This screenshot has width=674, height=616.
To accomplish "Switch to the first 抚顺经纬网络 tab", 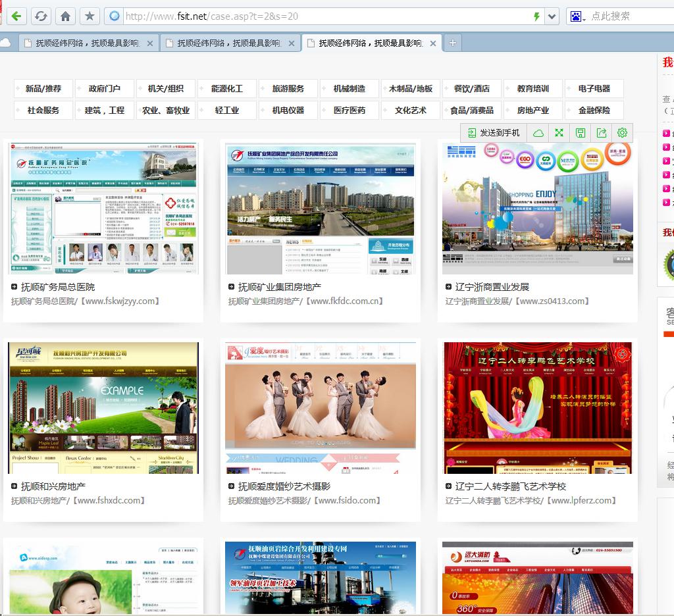I will pos(88,43).
